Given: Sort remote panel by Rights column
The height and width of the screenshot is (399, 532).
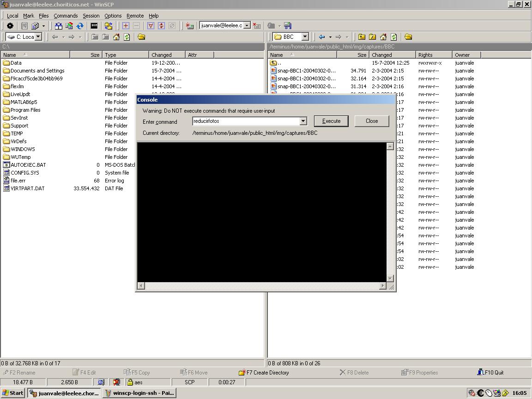Looking at the screenshot, I should coord(434,55).
